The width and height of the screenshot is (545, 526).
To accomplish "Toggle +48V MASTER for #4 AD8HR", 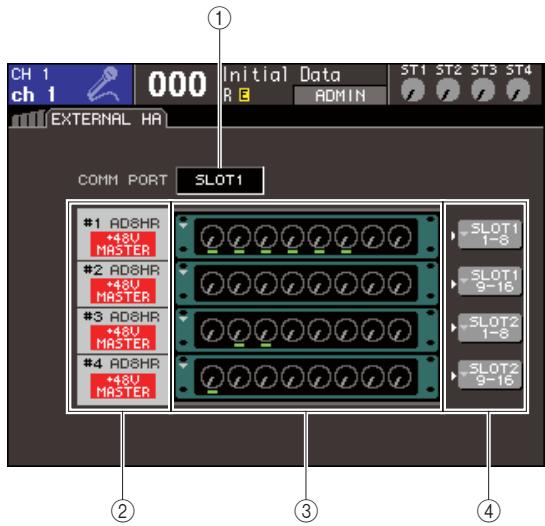I will (123, 386).
